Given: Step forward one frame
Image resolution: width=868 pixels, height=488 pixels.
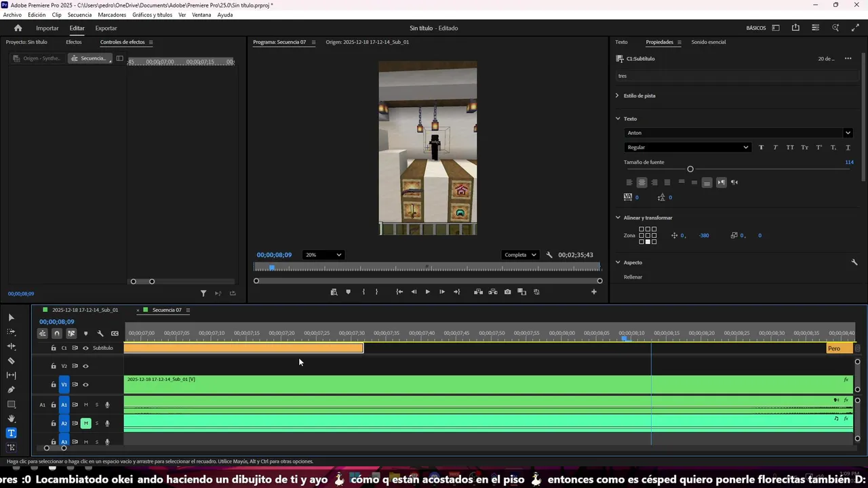Looking at the screenshot, I should pos(442,292).
